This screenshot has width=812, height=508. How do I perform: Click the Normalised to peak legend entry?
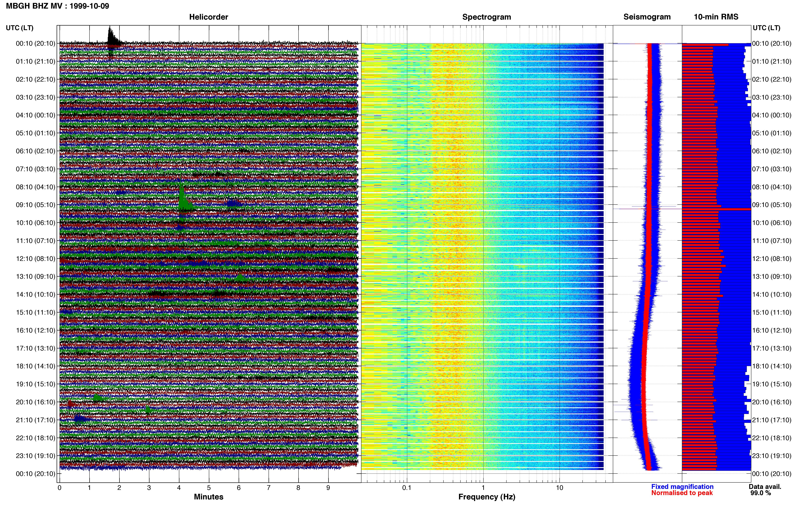coord(682,493)
